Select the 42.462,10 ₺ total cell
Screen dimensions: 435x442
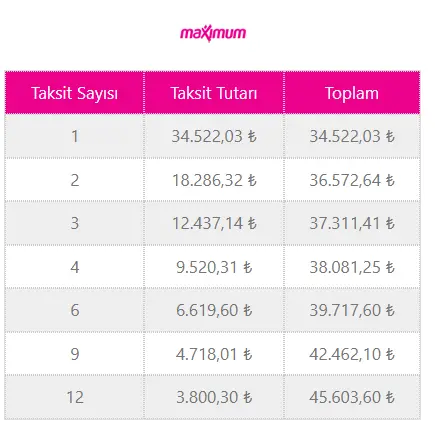(x=352, y=354)
